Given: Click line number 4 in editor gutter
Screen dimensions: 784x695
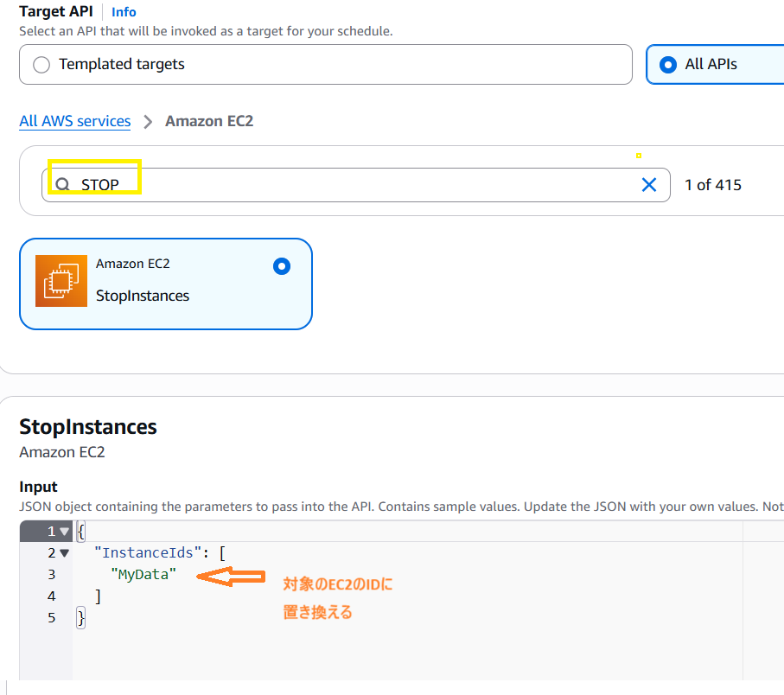Looking at the screenshot, I should pyautogui.click(x=52, y=596).
